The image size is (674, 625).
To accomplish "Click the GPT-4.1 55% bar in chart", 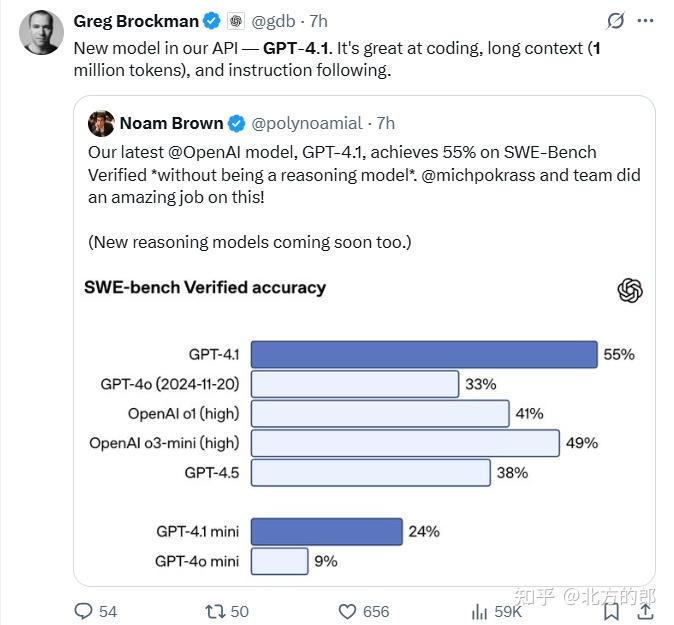I will click(x=423, y=354).
